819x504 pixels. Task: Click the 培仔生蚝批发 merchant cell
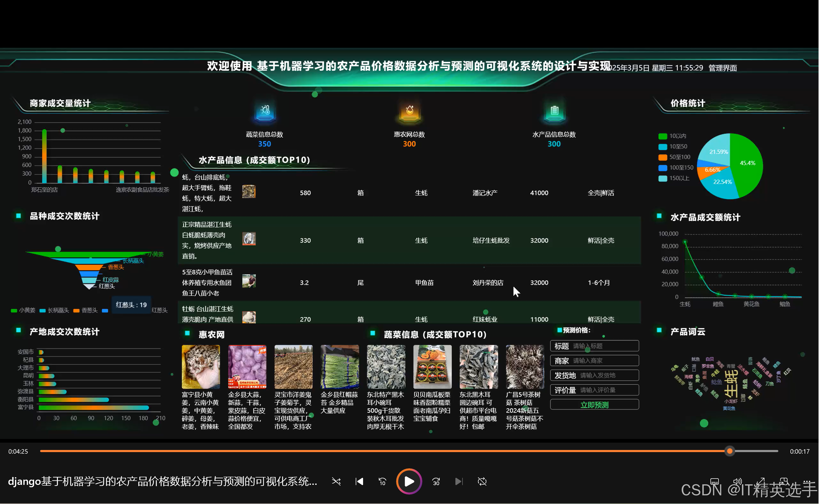point(491,240)
